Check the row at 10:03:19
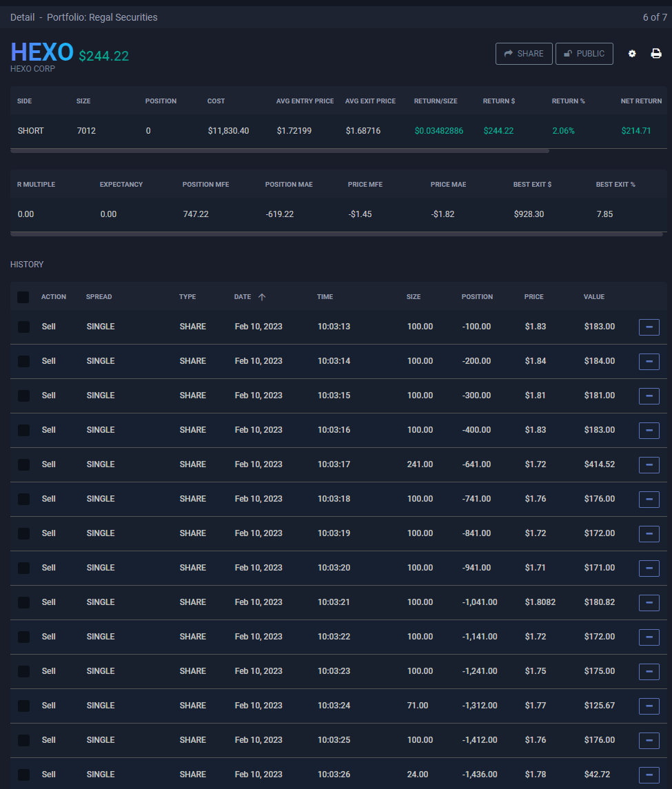Screen dimensions: 672x789 [23, 533]
